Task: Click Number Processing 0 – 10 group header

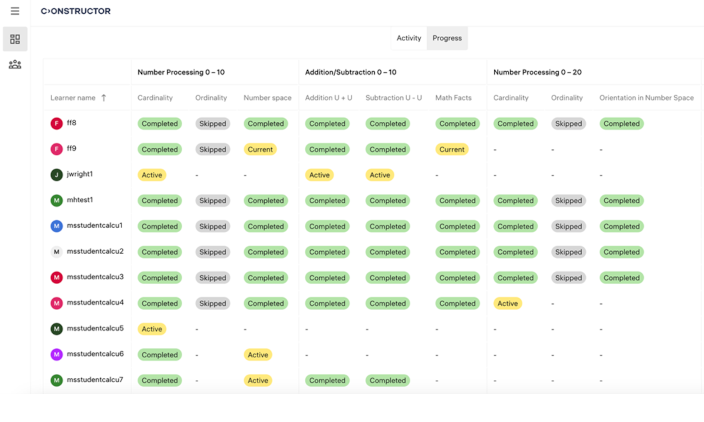Action: [181, 72]
